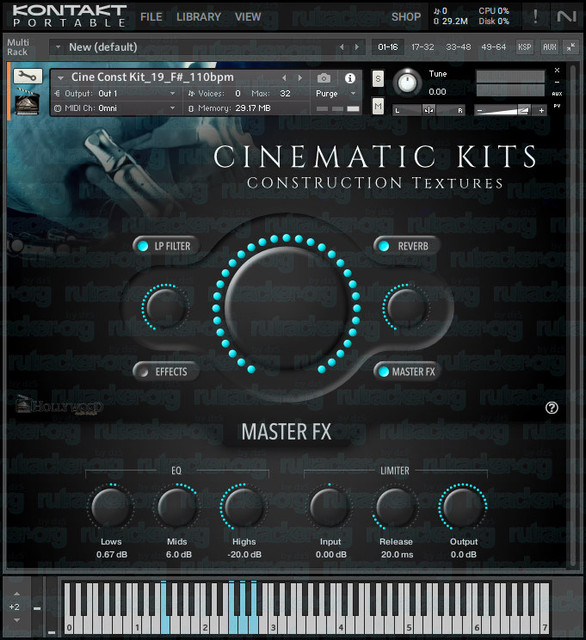
Task: Close the instrument with the X button
Action: [x=557, y=70]
